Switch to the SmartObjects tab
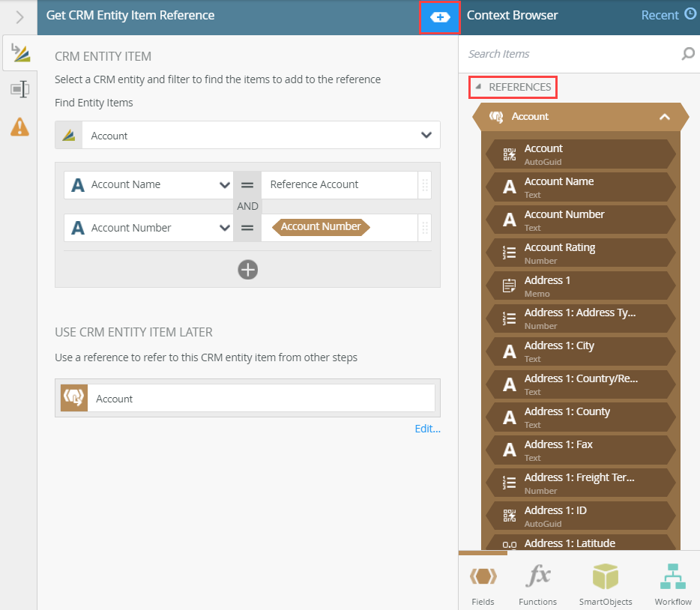This screenshot has height=610, width=700. point(606,585)
